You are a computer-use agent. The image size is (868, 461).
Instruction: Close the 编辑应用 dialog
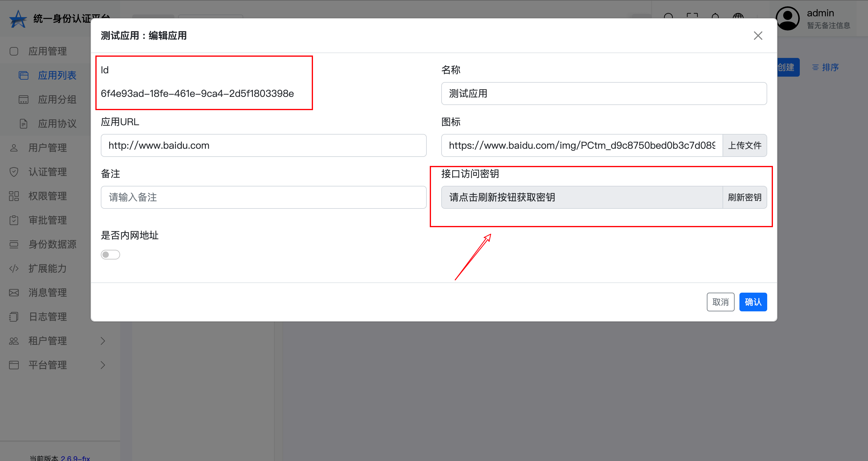click(x=758, y=36)
